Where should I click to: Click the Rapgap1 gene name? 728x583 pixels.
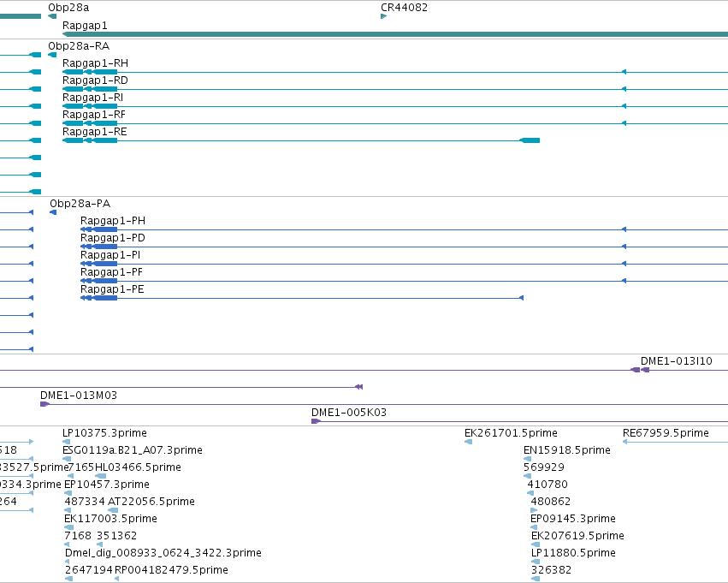point(85,26)
